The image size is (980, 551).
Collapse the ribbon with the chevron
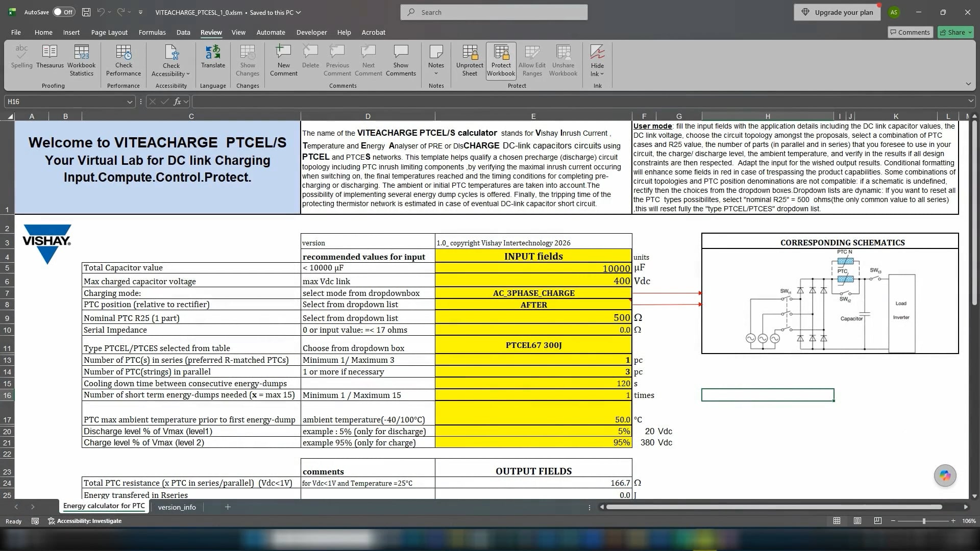(968, 84)
